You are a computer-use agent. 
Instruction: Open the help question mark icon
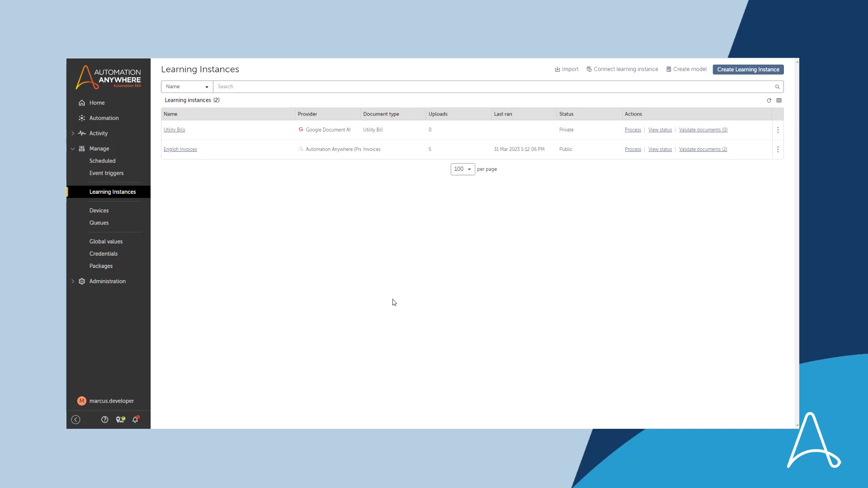coord(105,420)
